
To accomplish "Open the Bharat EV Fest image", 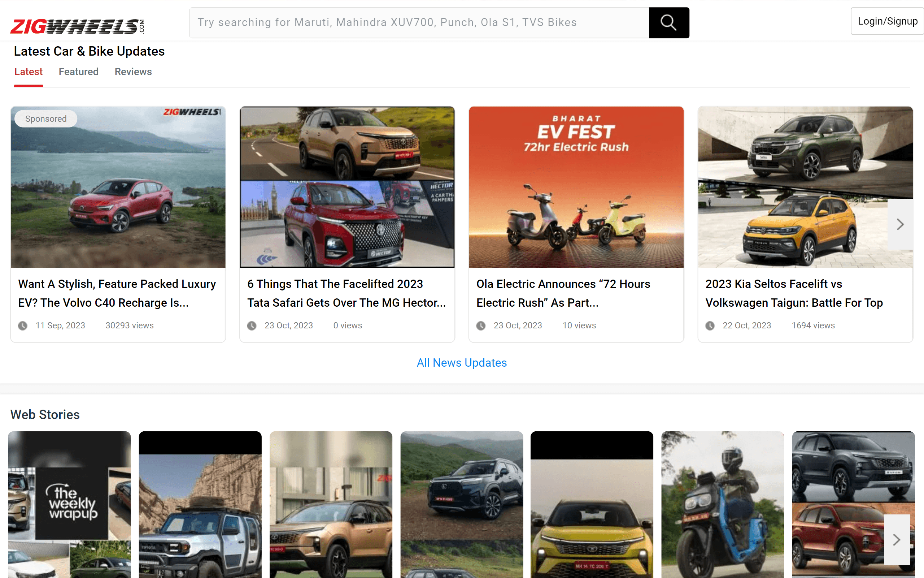I will [576, 187].
